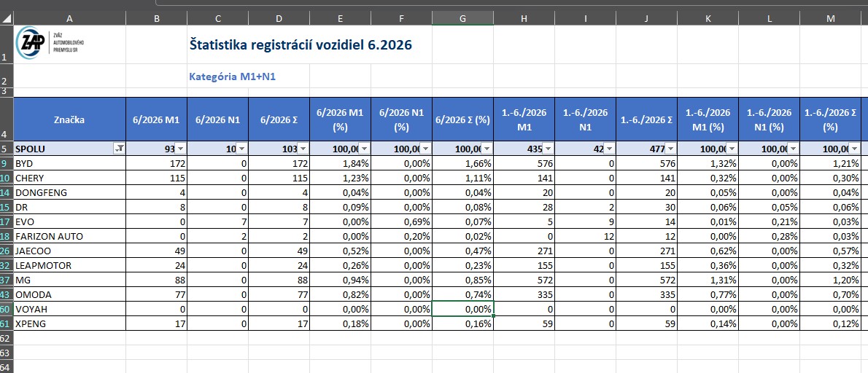Open filter dropdown for 6/2026 M1 (%) column

(364, 149)
